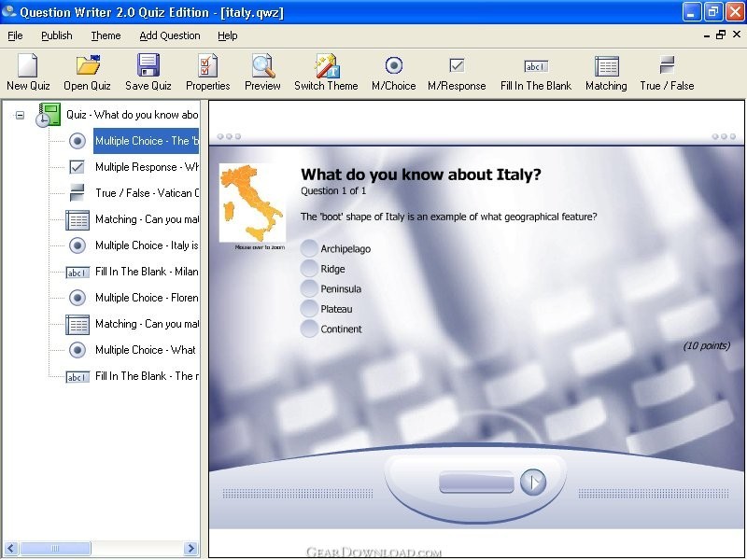Click the Italy map thumbnail

(x=252, y=203)
